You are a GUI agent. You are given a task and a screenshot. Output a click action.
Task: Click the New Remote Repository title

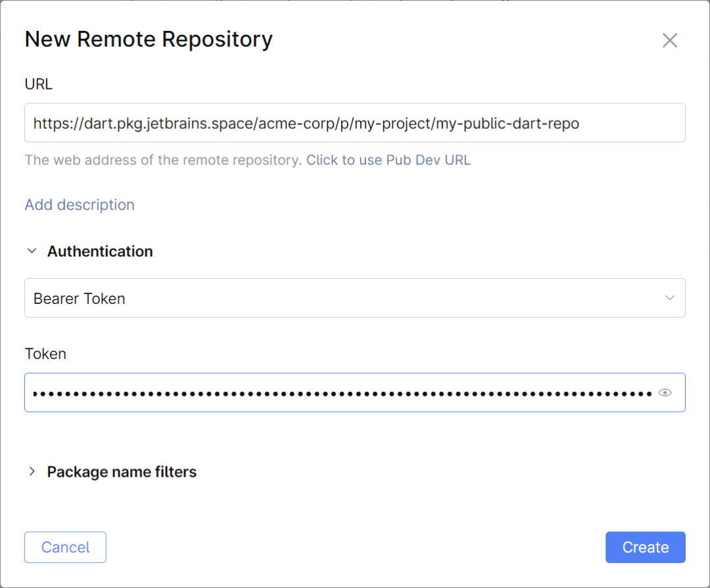149,39
